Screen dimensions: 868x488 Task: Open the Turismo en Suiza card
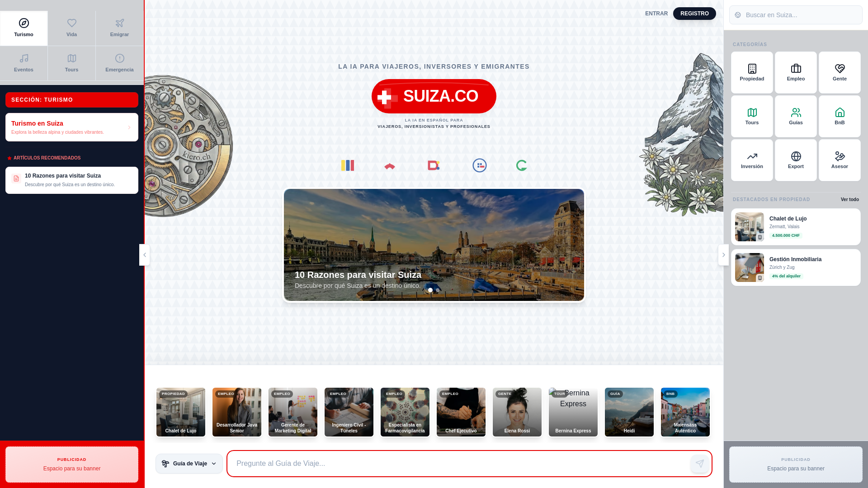click(x=72, y=127)
